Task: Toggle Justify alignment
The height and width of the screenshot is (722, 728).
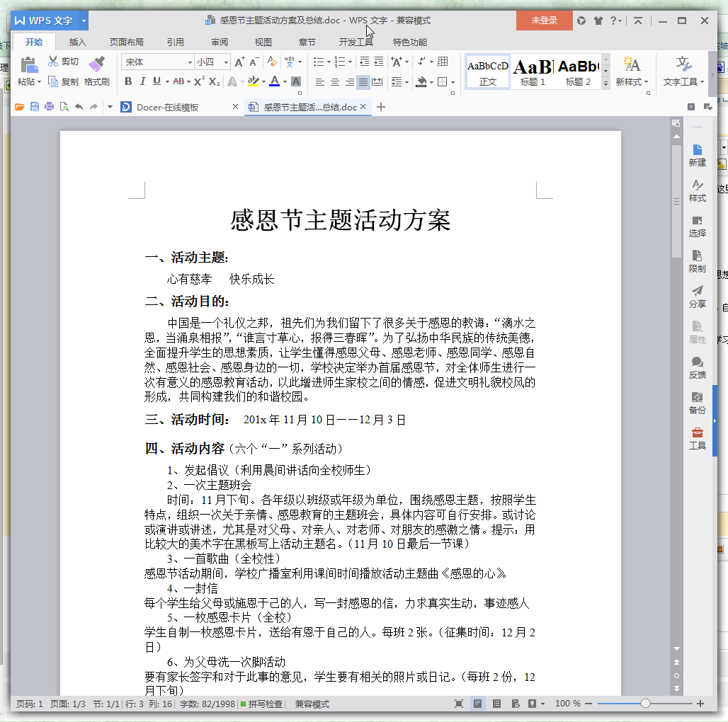Action: 363,82
